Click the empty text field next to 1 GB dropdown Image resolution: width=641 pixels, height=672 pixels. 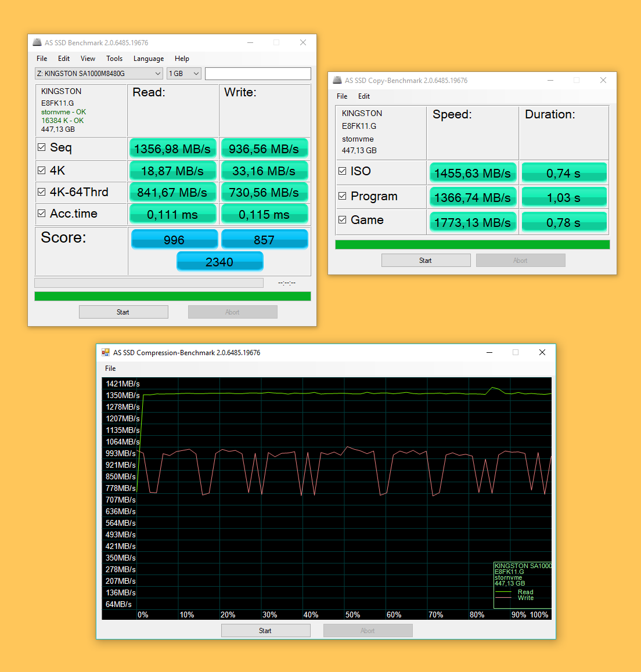click(x=258, y=74)
